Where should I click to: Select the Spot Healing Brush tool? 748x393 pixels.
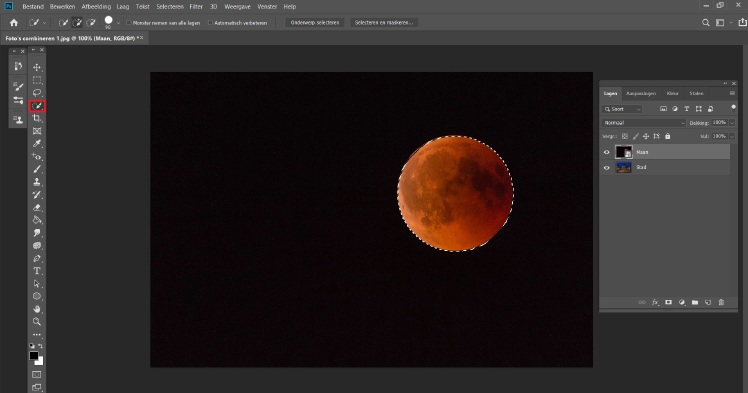[37, 156]
